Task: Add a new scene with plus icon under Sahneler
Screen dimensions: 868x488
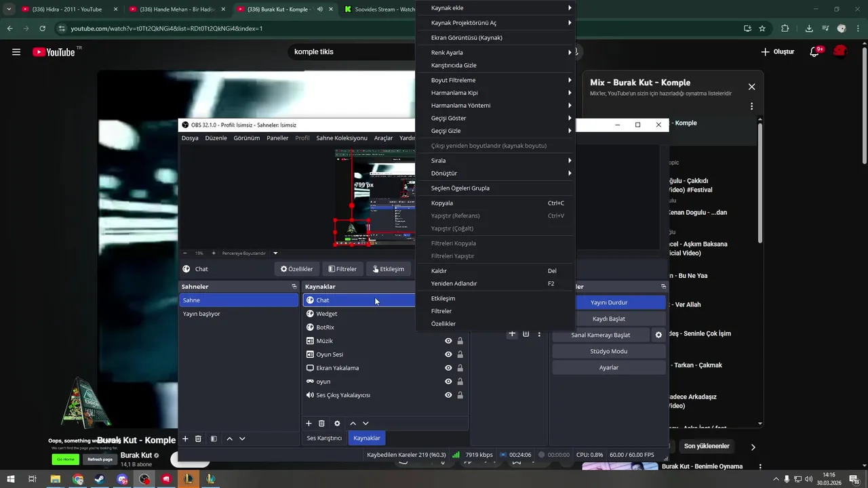Action: pos(185,439)
